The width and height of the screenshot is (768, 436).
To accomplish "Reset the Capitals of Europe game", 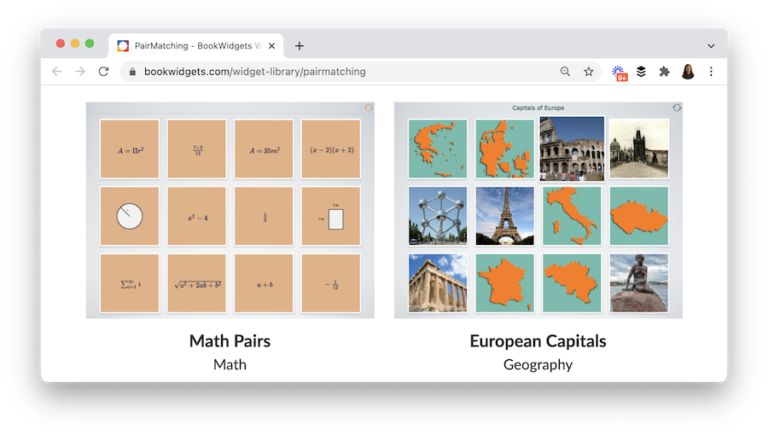I will tap(677, 108).
